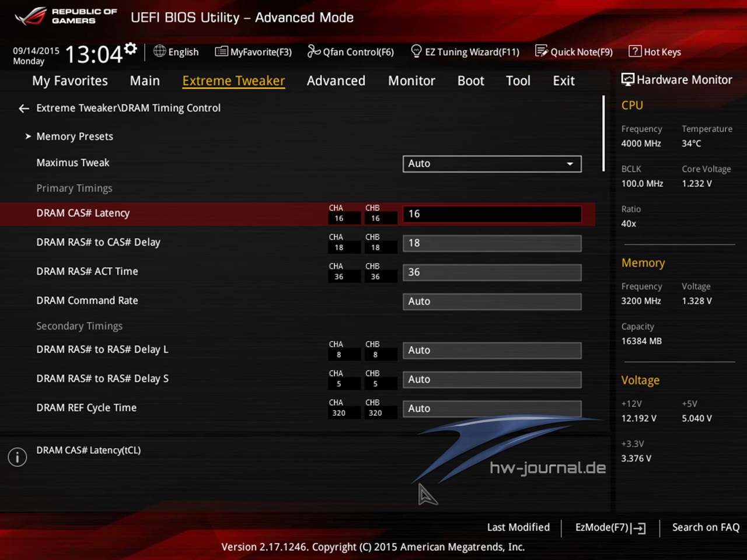Open Quick Note(F9) notepad icon
The image size is (747, 560).
pos(542,51)
